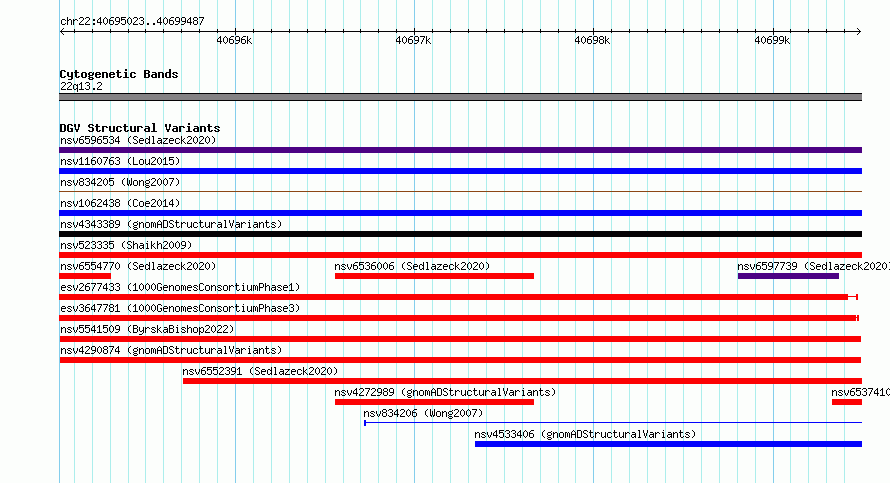Select the red nsv5541509 variant bar
The width and height of the screenshot is (890, 483).
pos(460,339)
